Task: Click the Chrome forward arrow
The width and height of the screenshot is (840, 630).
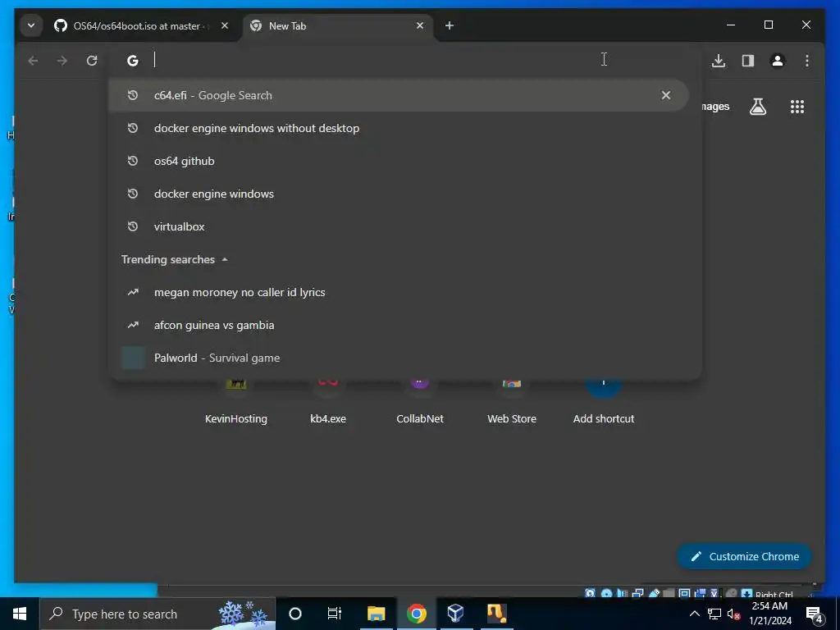Action: click(x=62, y=61)
